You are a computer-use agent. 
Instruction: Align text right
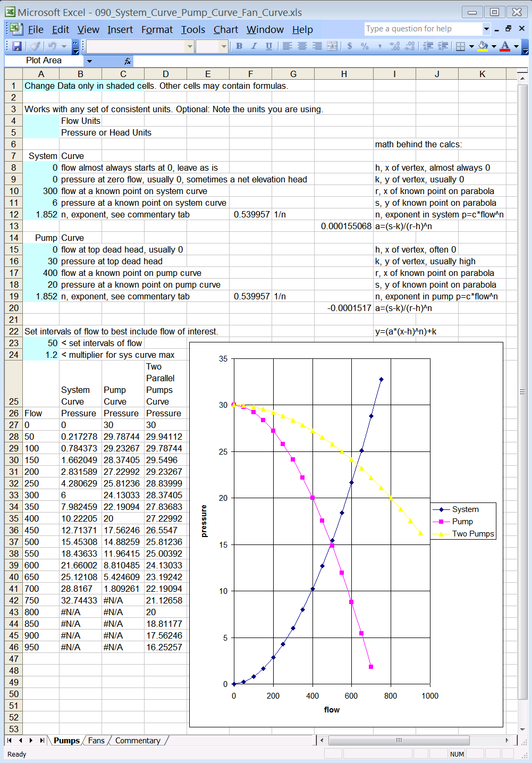(x=317, y=46)
